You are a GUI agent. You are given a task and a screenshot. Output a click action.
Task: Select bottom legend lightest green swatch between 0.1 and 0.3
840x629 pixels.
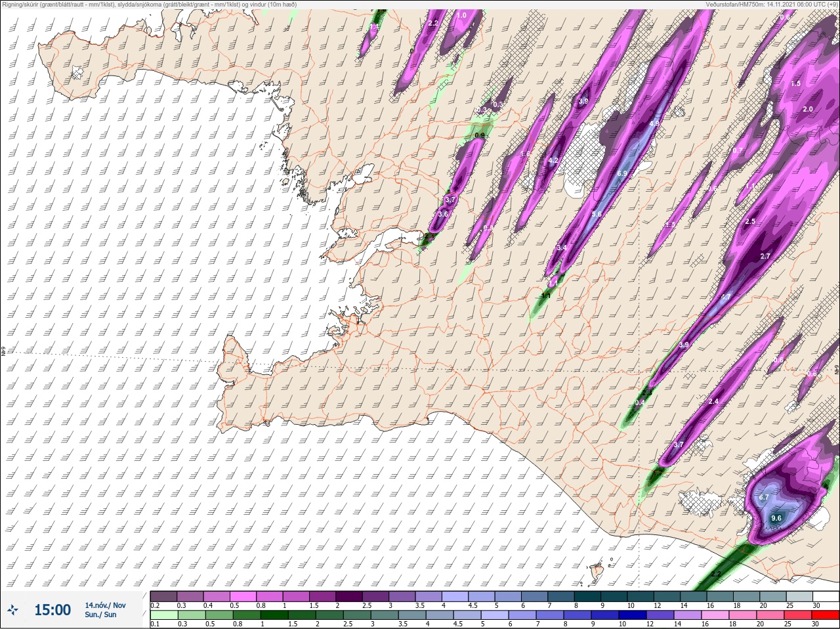[163, 615]
